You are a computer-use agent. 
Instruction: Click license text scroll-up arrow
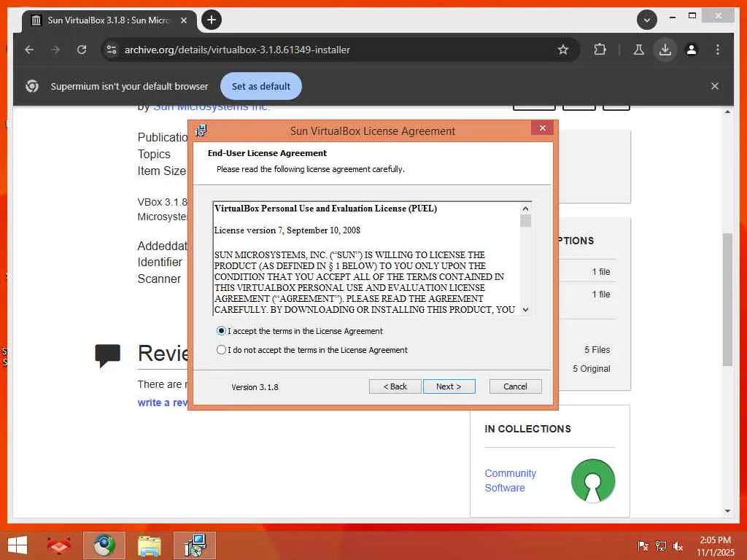(x=525, y=209)
